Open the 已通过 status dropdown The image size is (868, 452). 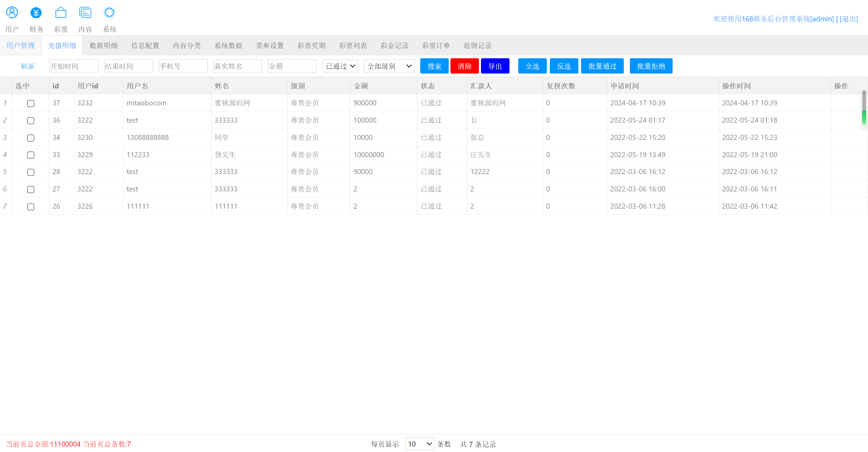340,66
